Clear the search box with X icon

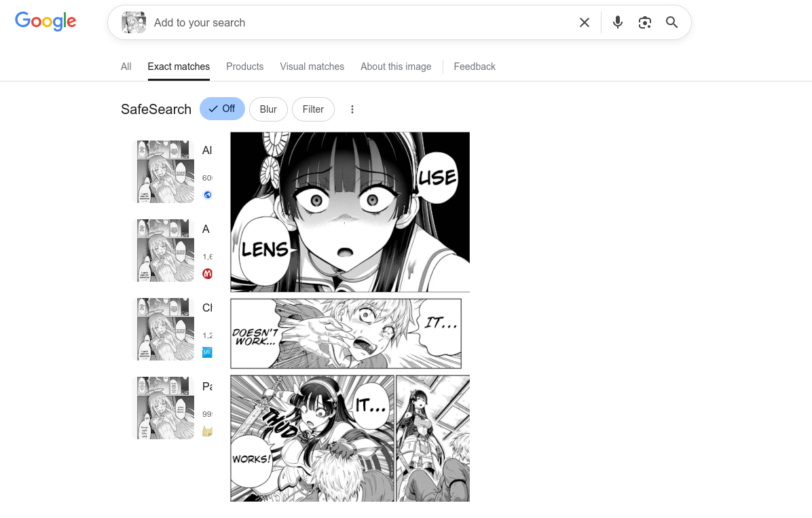584,22
